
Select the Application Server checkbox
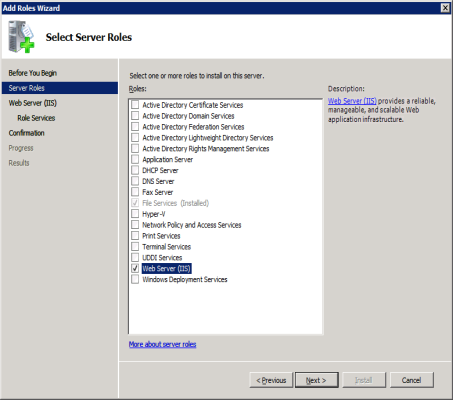[135, 159]
